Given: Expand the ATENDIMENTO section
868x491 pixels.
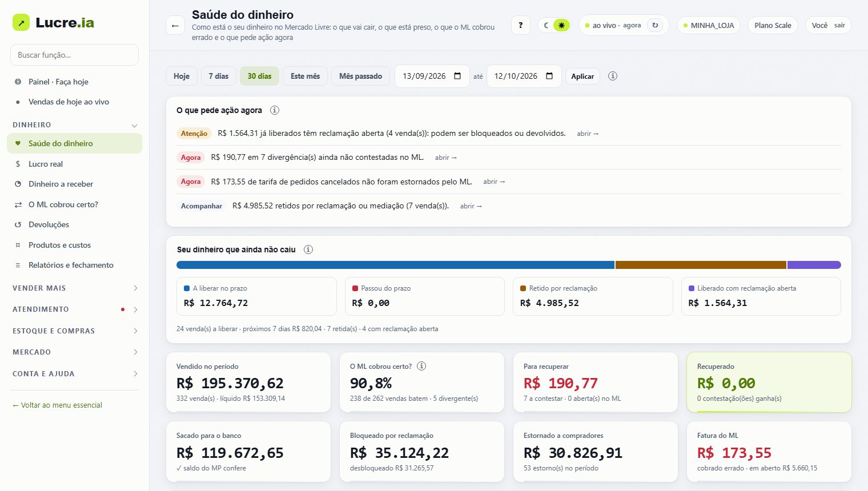Looking at the screenshot, I should (75, 309).
